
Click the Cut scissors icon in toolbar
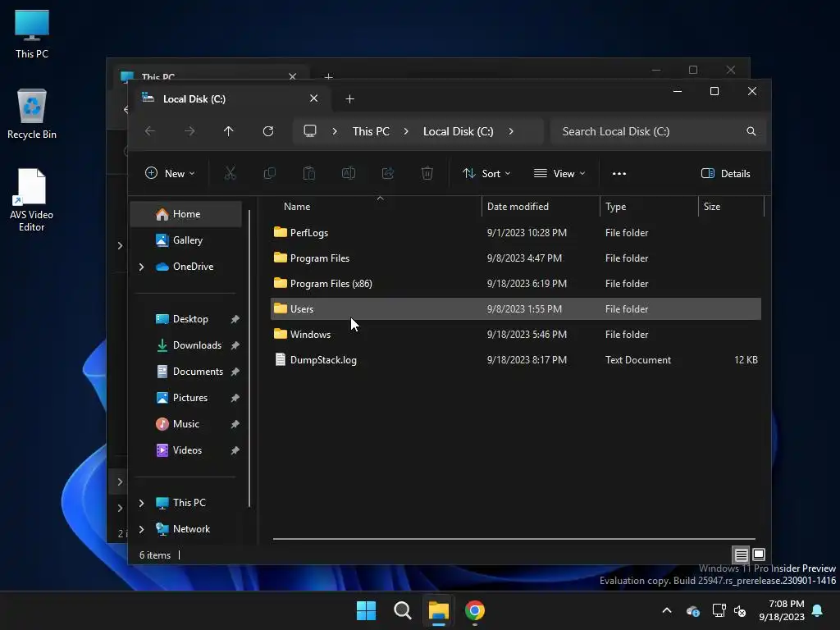230,173
